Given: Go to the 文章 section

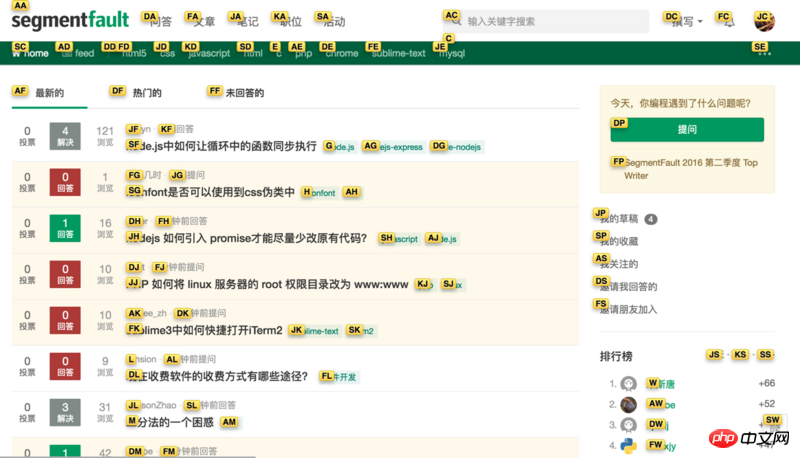Looking at the screenshot, I should [204, 21].
